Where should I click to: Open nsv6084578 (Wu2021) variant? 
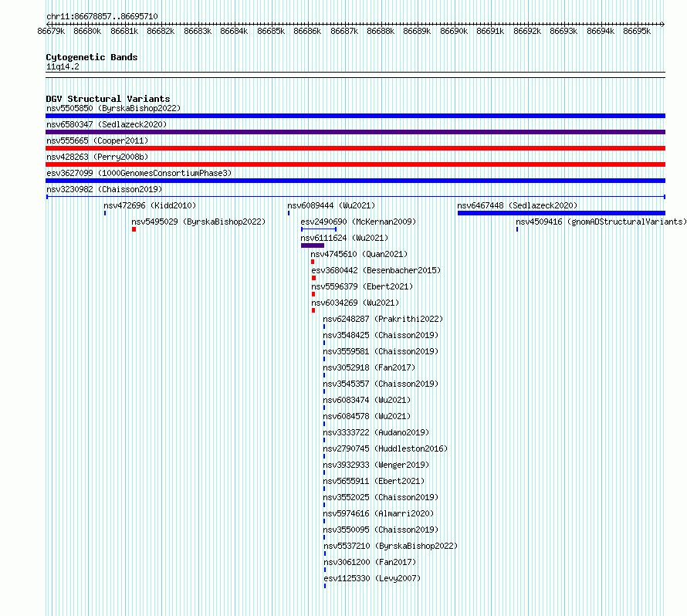[x=367, y=416]
